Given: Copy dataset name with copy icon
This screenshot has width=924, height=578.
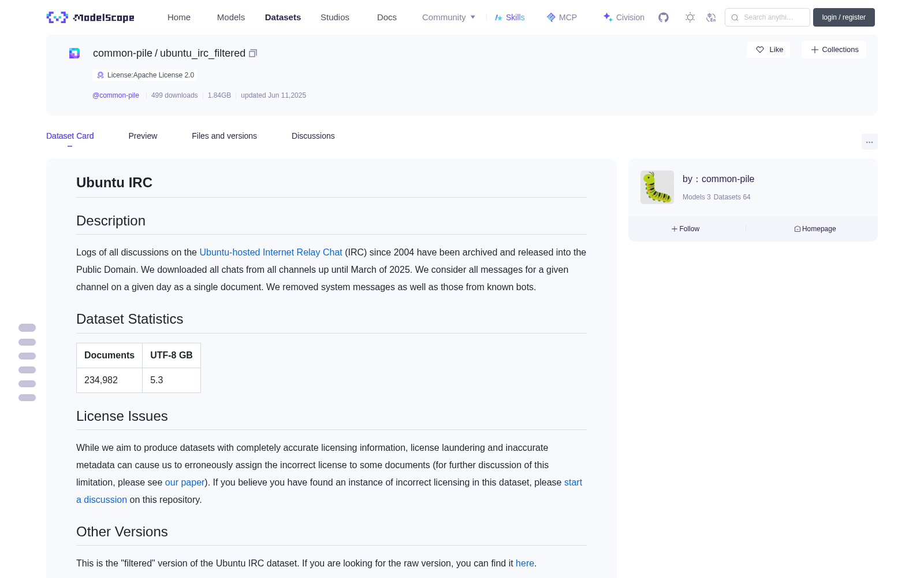Looking at the screenshot, I should [x=253, y=53].
